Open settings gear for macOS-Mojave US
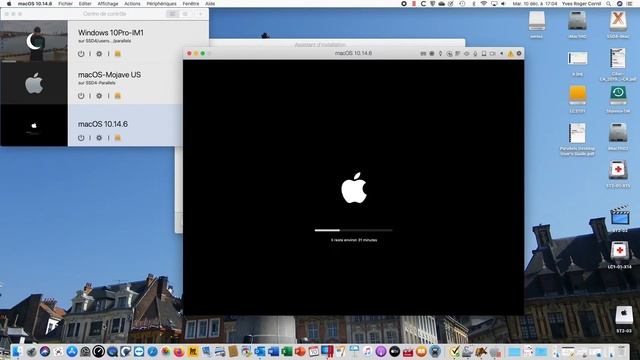The image size is (640, 360). tap(99, 96)
